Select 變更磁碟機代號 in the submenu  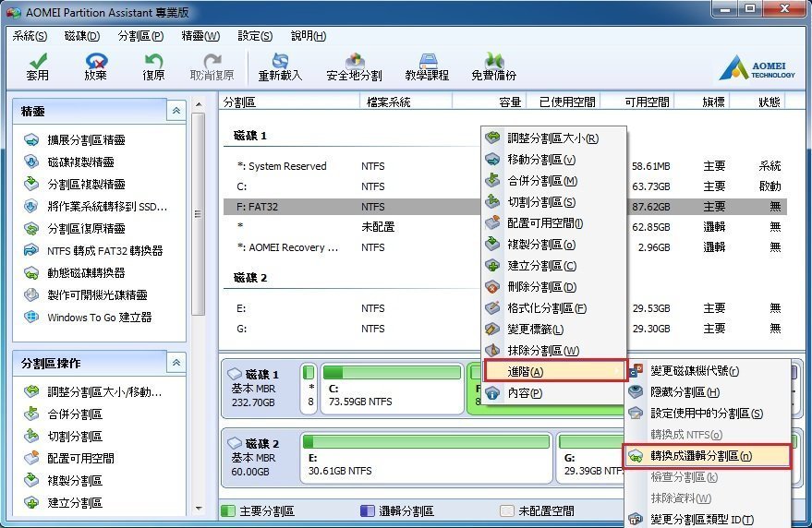coord(708,371)
